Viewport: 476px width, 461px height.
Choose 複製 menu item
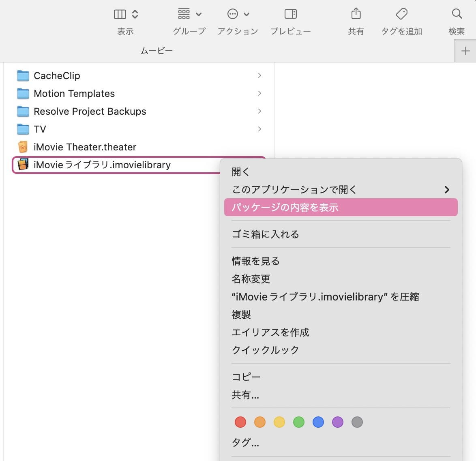pyautogui.click(x=341, y=314)
